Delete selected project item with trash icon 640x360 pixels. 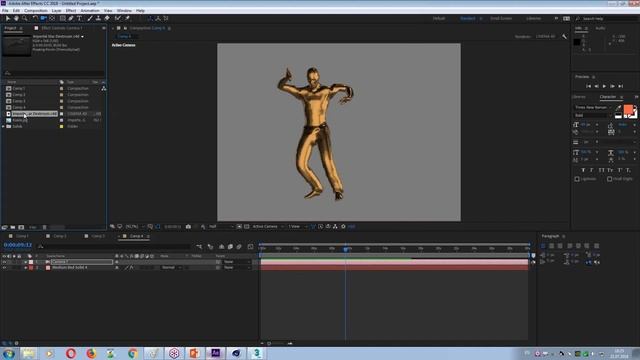tap(44, 227)
